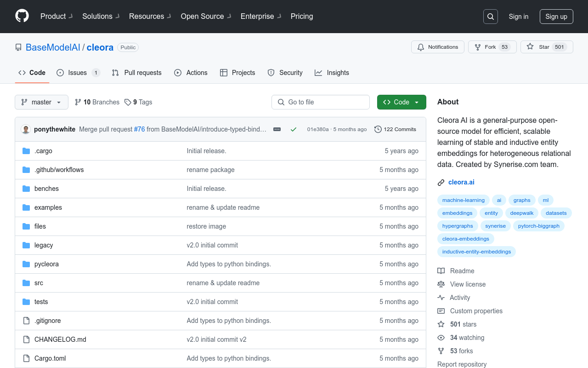Switch to the Issues tab
The width and height of the screenshot is (588, 368).
pos(78,73)
